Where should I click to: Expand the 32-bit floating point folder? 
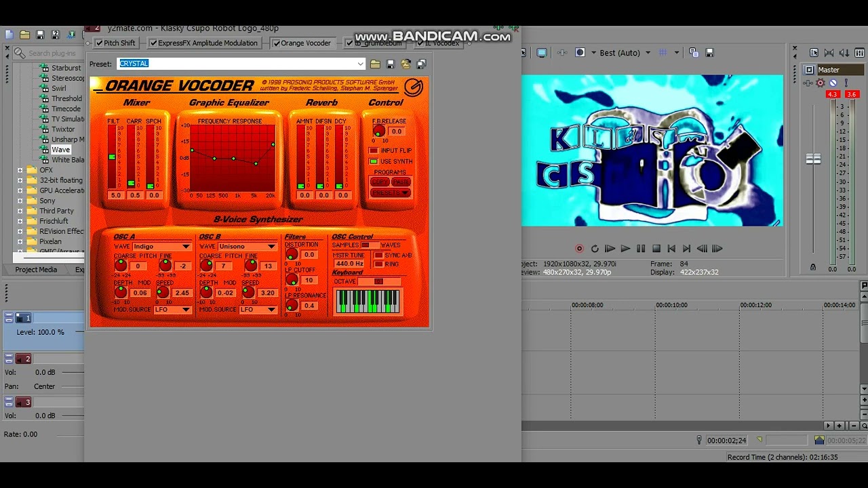click(x=20, y=180)
